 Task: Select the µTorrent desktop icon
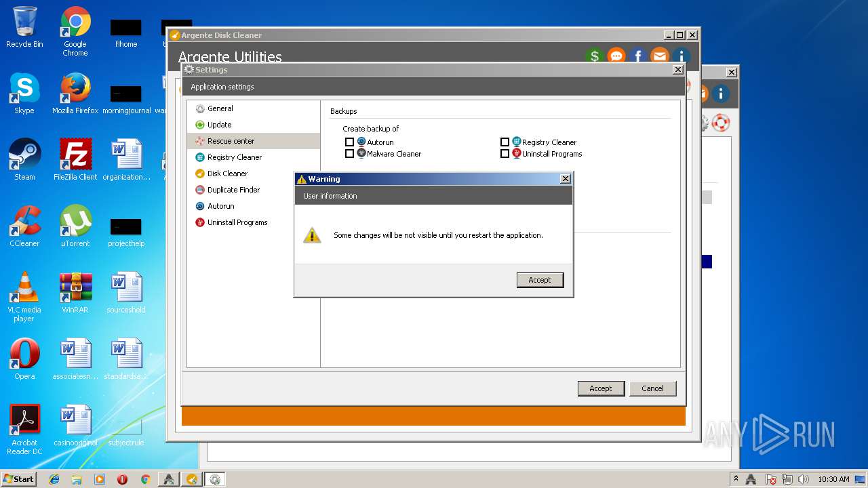click(75, 226)
